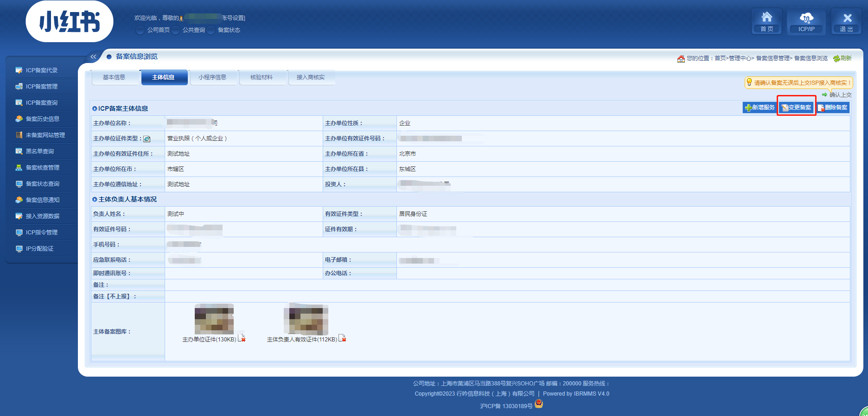The image size is (868, 416).
Task: Click the 删除备案 button
Action: 833,107
